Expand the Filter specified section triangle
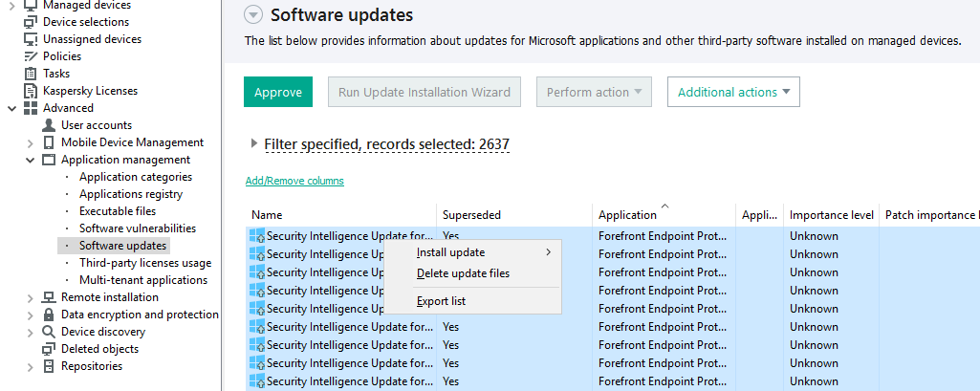Viewport: 980px width, 391px height. click(x=253, y=143)
